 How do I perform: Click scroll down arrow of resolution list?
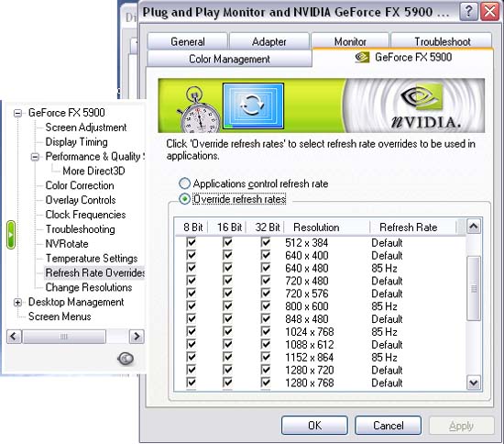(x=474, y=383)
